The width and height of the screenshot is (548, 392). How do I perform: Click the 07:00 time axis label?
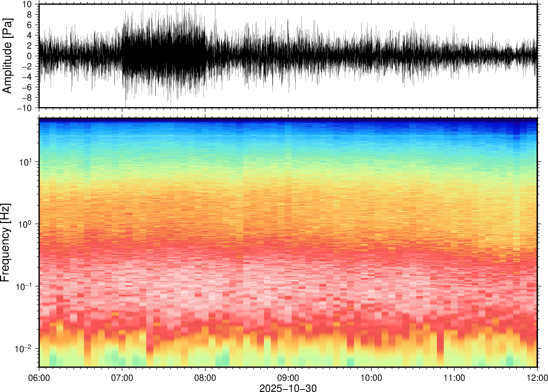coord(122,378)
